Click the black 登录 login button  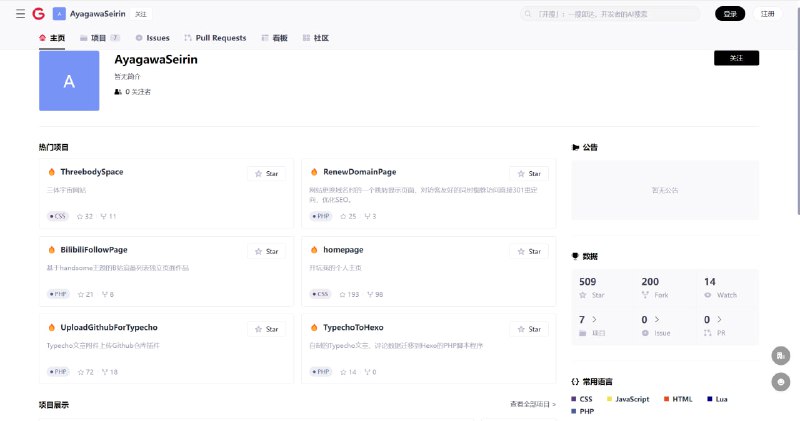click(x=729, y=14)
